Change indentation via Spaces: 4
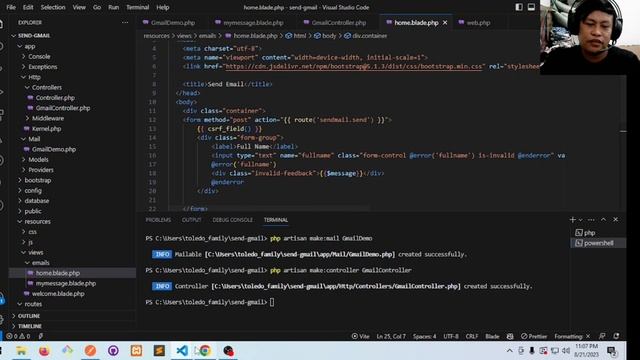 pos(424,336)
